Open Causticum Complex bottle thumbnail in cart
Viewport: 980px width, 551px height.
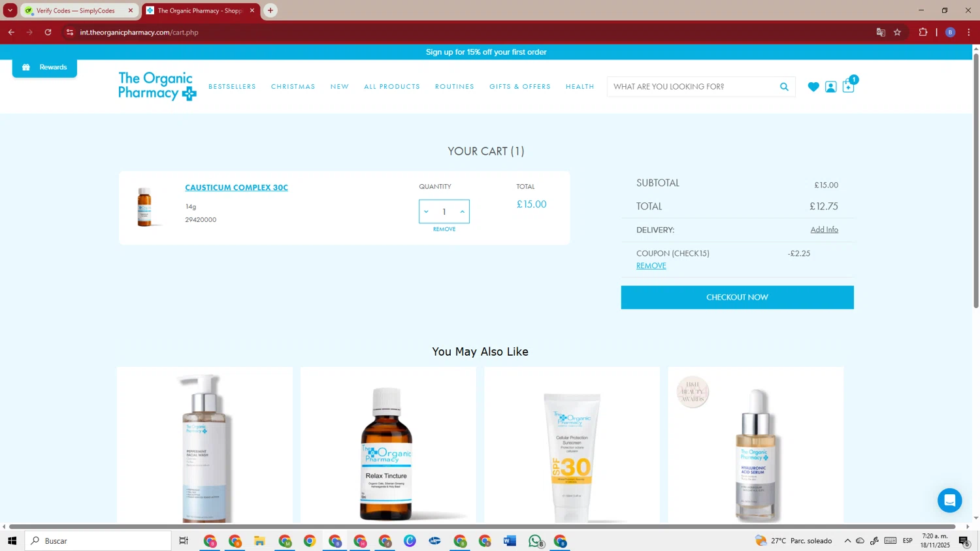(144, 207)
